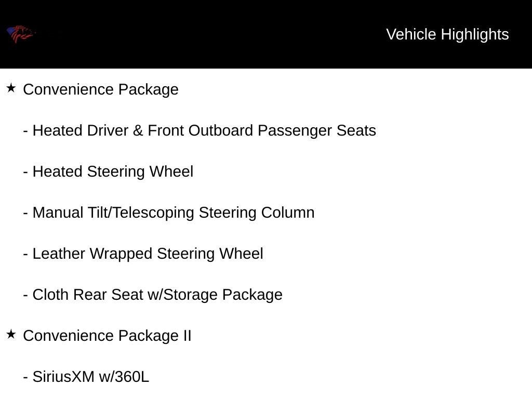Click the ampersand in the heated seats line

point(138,130)
